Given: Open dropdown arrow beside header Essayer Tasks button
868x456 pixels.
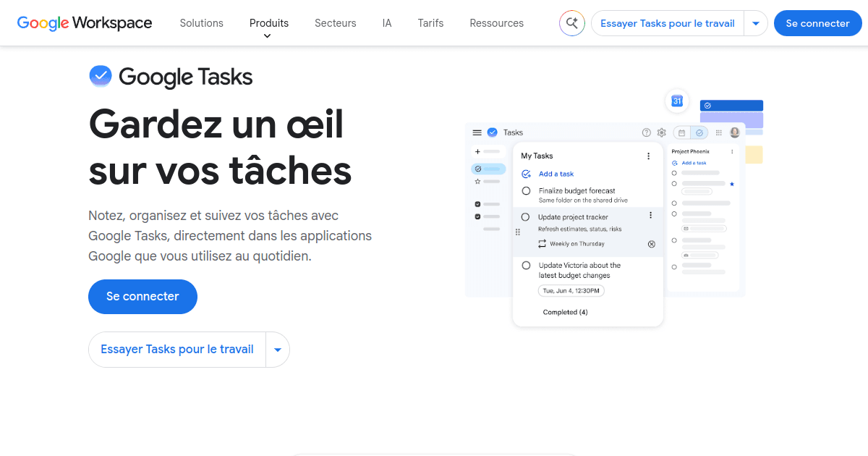Looking at the screenshot, I should 756,23.
